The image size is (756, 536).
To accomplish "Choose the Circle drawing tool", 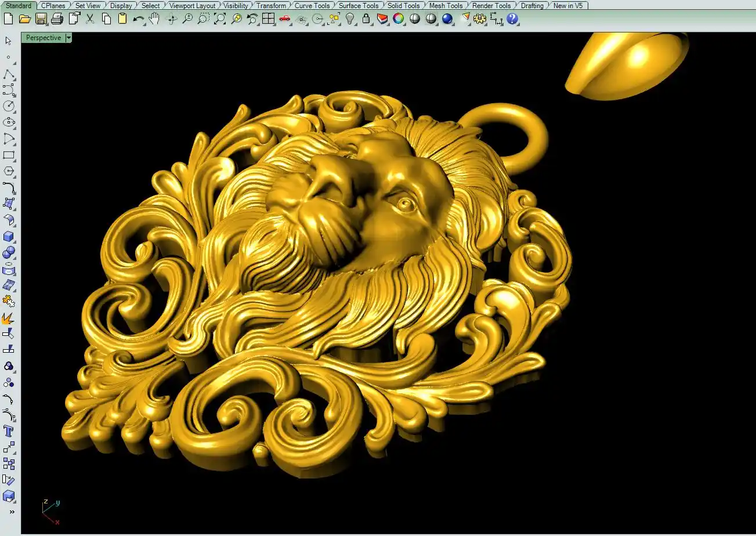I will click(x=8, y=106).
